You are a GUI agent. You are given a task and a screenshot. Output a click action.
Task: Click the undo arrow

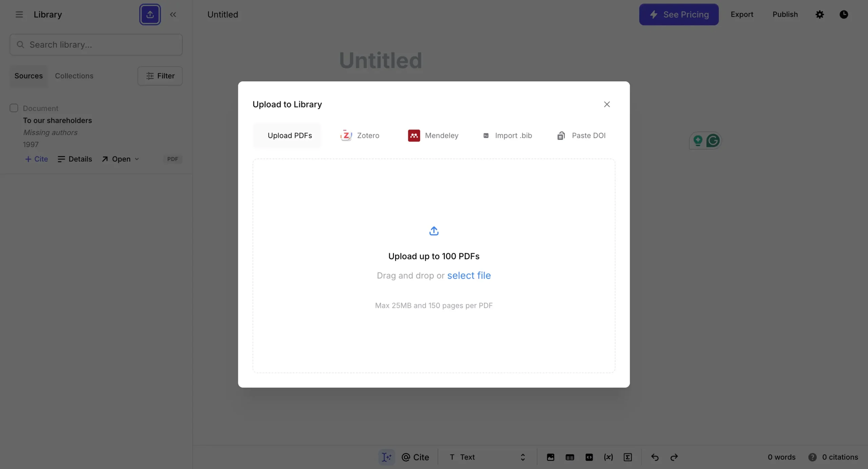click(655, 457)
